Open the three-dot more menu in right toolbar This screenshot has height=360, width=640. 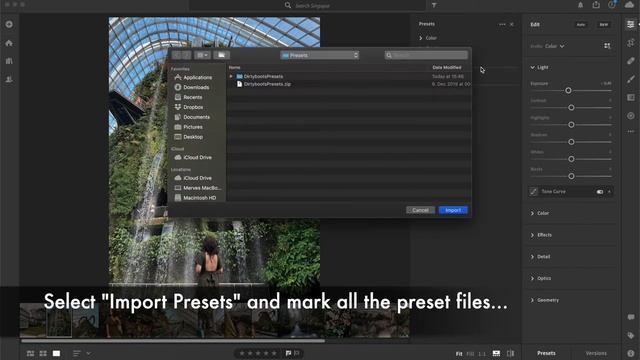pyautogui.click(x=631, y=131)
